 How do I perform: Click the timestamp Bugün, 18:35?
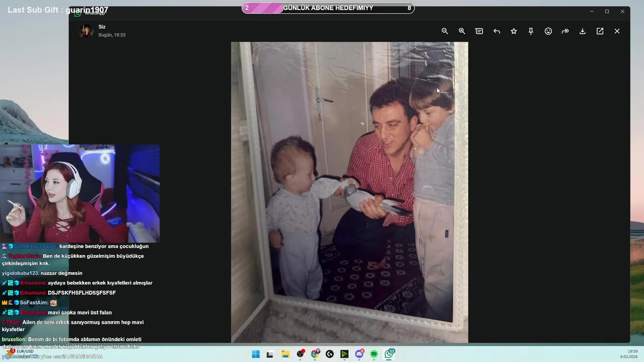[x=112, y=35]
